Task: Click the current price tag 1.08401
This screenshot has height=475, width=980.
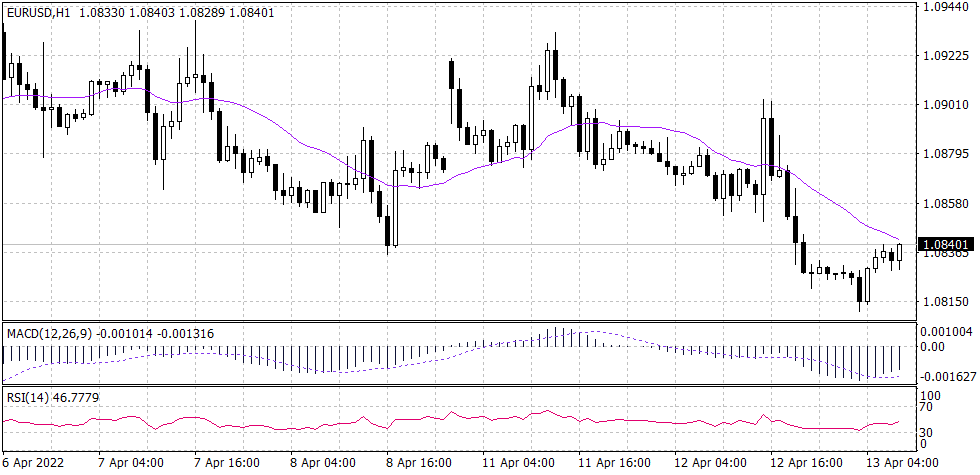Action: tap(945, 244)
